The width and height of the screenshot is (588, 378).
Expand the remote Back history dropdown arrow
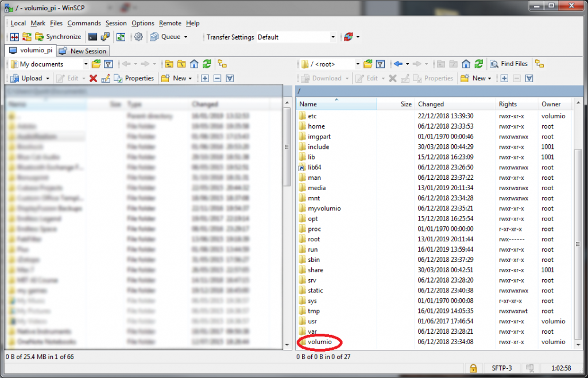tap(407, 64)
